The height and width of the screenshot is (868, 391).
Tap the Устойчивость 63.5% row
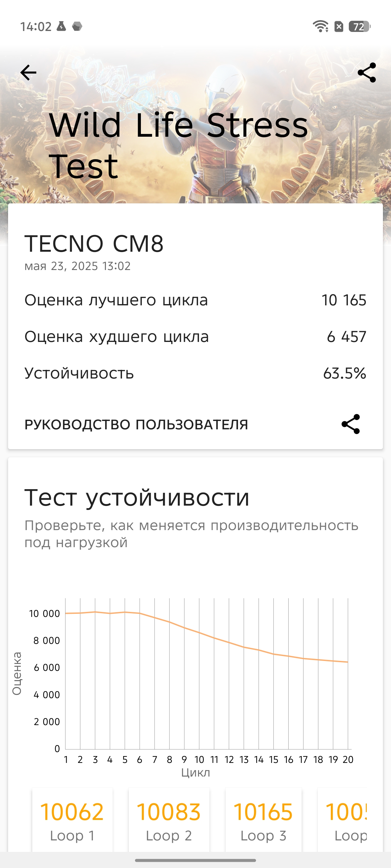(x=195, y=373)
